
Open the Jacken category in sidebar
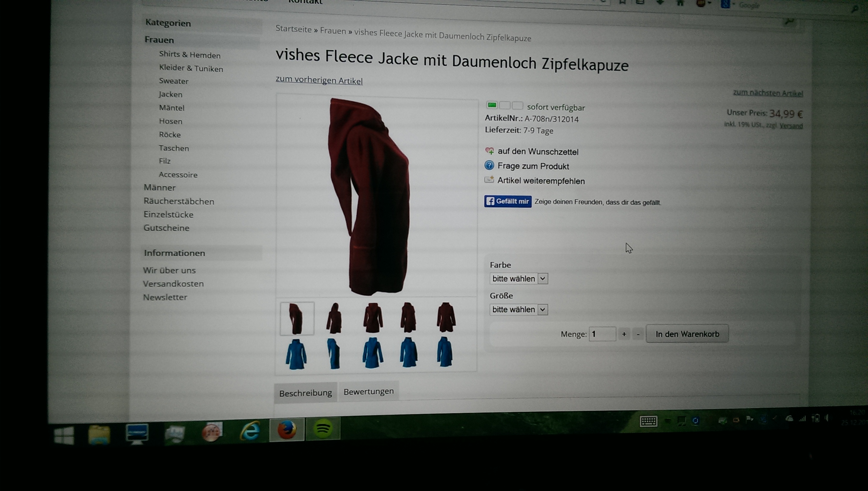[x=170, y=94]
